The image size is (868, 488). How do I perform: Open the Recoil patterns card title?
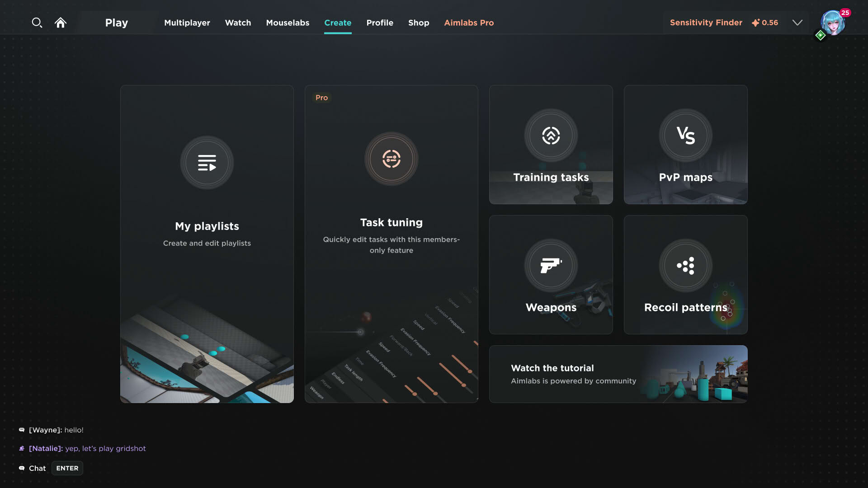tap(686, 307)
